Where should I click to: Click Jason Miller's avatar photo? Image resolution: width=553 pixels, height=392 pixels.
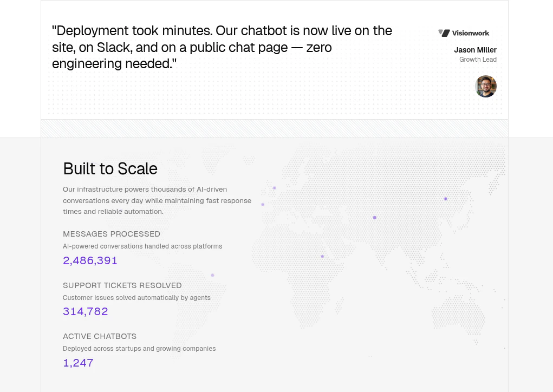486,87
